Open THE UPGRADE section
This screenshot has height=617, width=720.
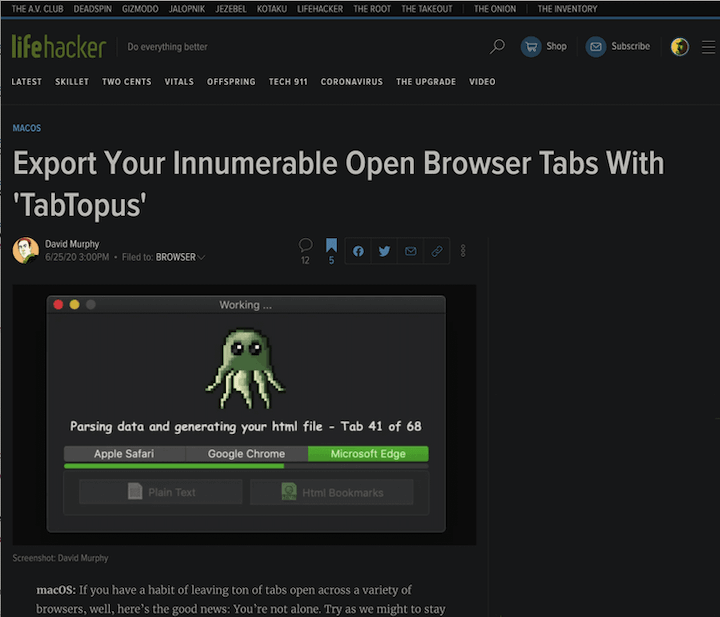(x=426, y=82)
